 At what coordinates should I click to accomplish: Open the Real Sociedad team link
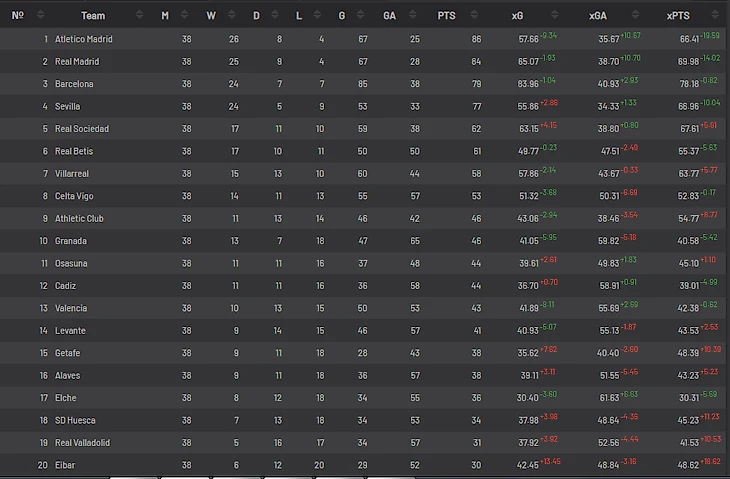point(82,129)
